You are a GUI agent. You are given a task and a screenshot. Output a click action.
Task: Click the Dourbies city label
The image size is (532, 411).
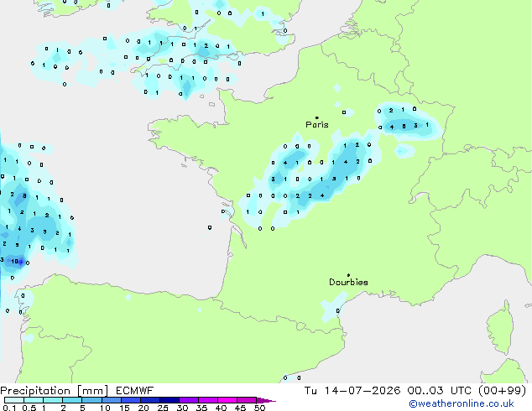348,282
